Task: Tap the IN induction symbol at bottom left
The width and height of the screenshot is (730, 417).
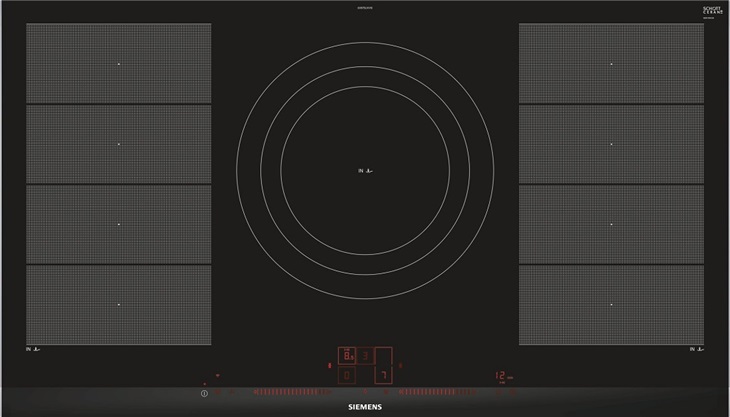Action: (x=35, y=349)
